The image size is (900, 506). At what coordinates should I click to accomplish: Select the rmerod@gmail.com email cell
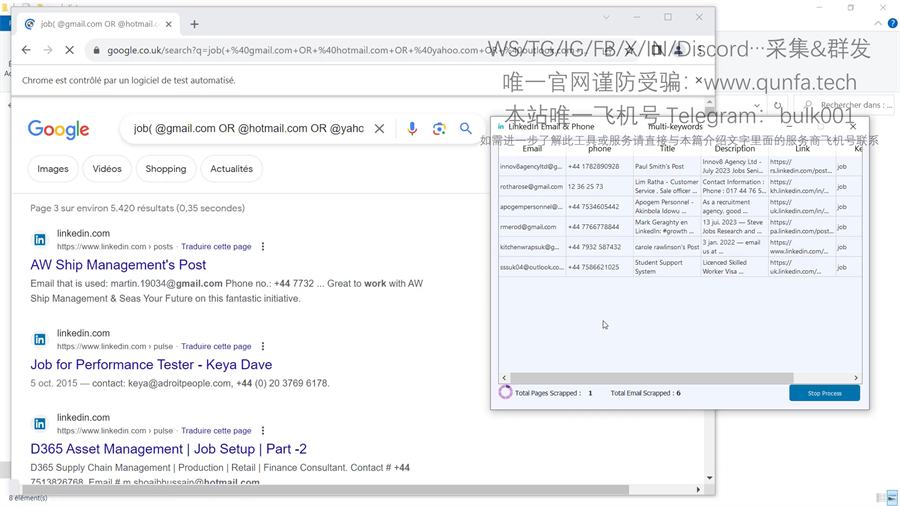[532, 227]
